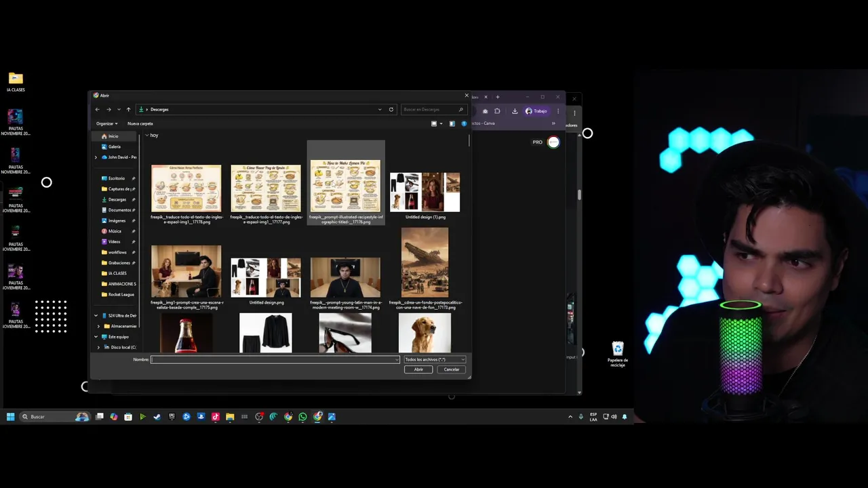Go forward in the Abrir dialog
This screenshot has height=488, width=868.
pyautogui.click(x=108, y=109)
